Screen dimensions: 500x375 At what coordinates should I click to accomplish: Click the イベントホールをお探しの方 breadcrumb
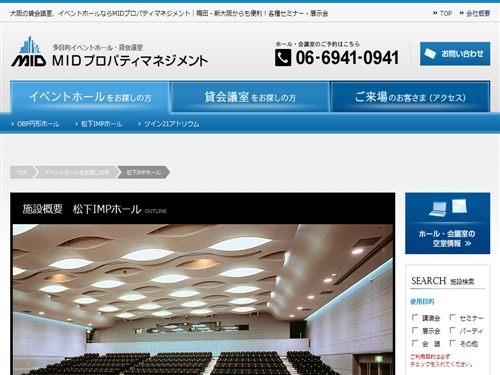[x=77, y=172]
